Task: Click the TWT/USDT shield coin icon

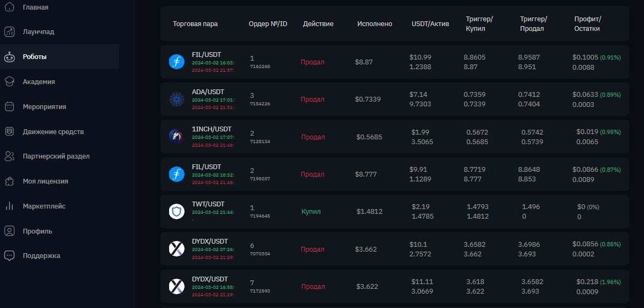Action: [x=177, y=212]
